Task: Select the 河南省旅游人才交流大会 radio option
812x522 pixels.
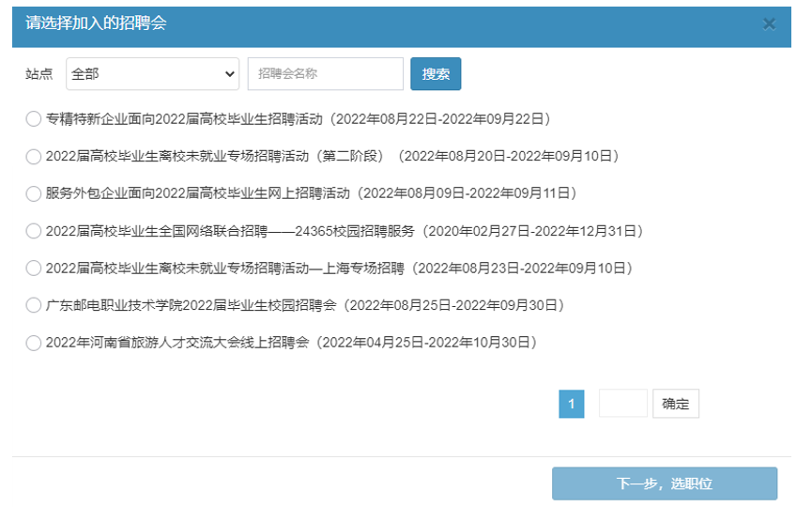Action: pyautogui.click(x=34, y=344)
